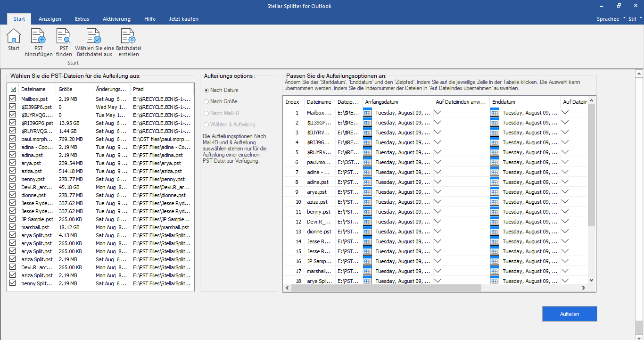644x340 pixels.
Task: Sort file list by Größe column header
Action: coord(74,89)
